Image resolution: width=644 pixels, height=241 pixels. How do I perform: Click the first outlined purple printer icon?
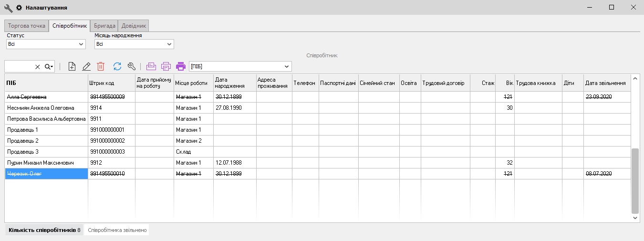pos(151,67)
